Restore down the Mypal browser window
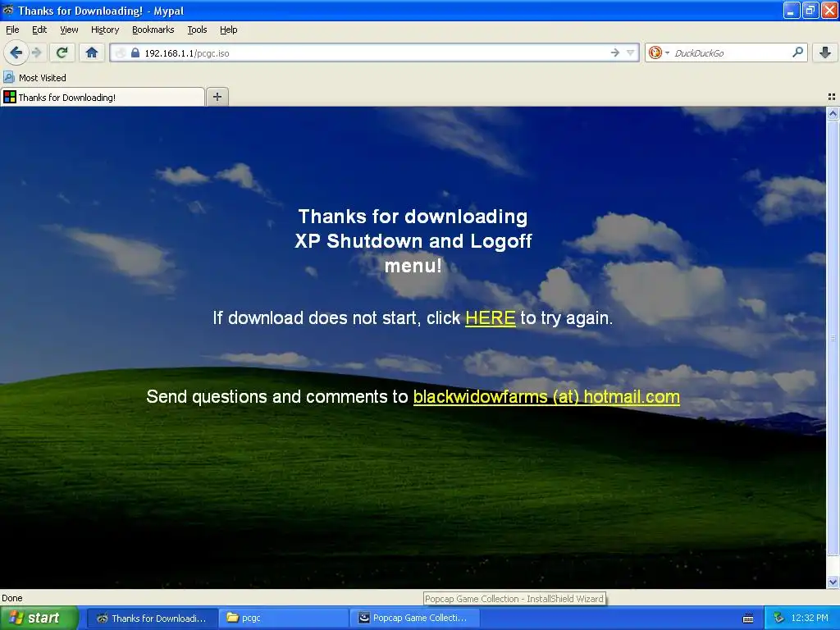Viewport: 840px width, 630px height. click(810, 10)
